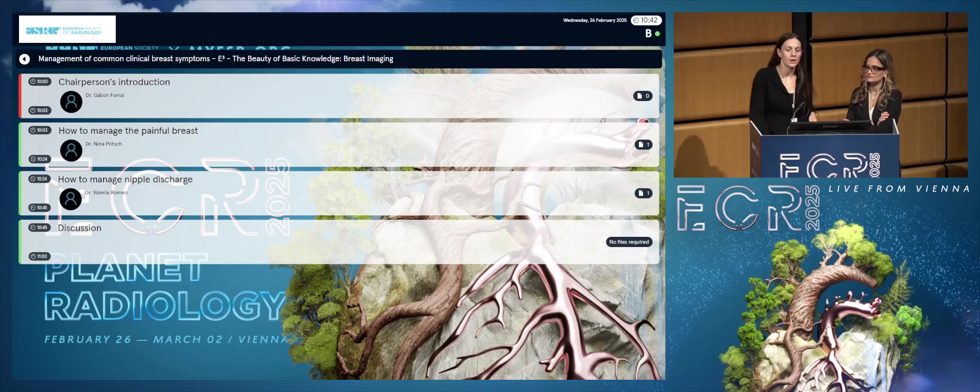980x392 pixels.
Task: Select the Chairperson's introduction entry
Action: click(339, 96)
